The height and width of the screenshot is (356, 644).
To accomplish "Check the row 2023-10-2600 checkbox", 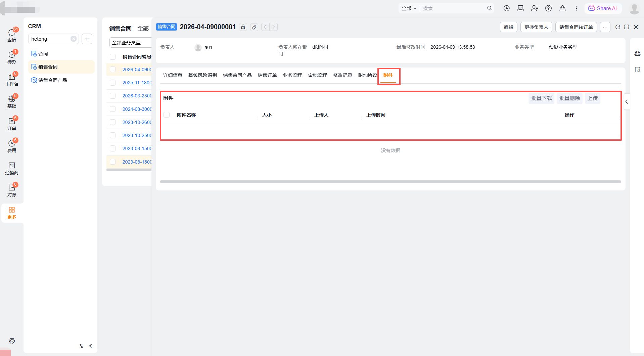I will tap(113, 122).
